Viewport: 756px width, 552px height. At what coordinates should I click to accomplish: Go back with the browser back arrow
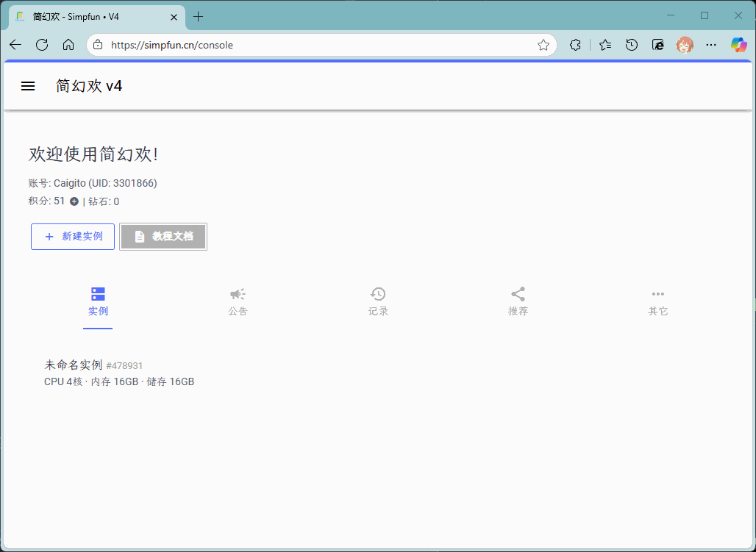tap(15, 45)
